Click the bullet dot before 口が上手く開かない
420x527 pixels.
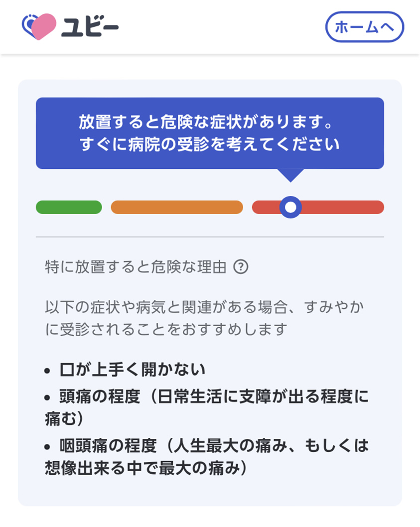pos(47,371)
